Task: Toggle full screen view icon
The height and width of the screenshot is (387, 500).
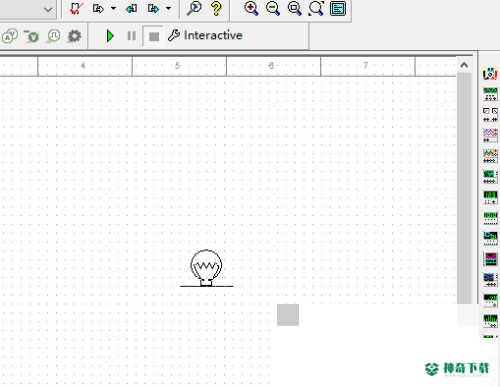Action: point(338,8)
